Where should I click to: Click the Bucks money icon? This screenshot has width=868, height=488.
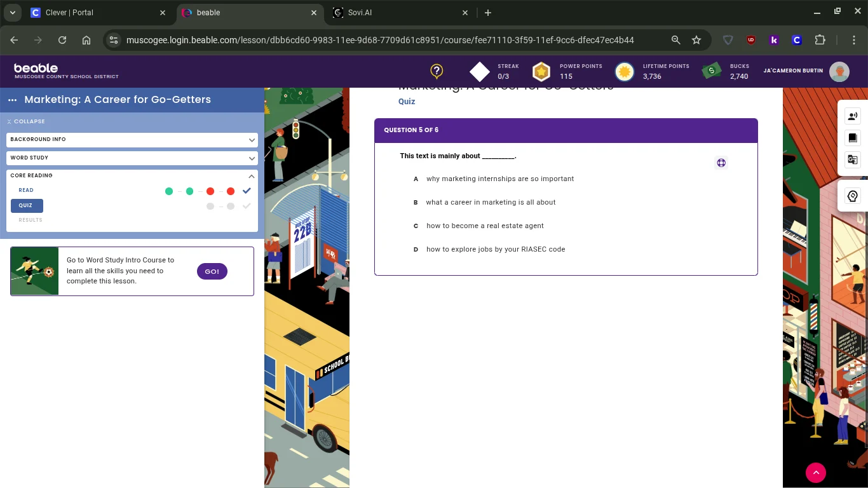click(711, 71)
